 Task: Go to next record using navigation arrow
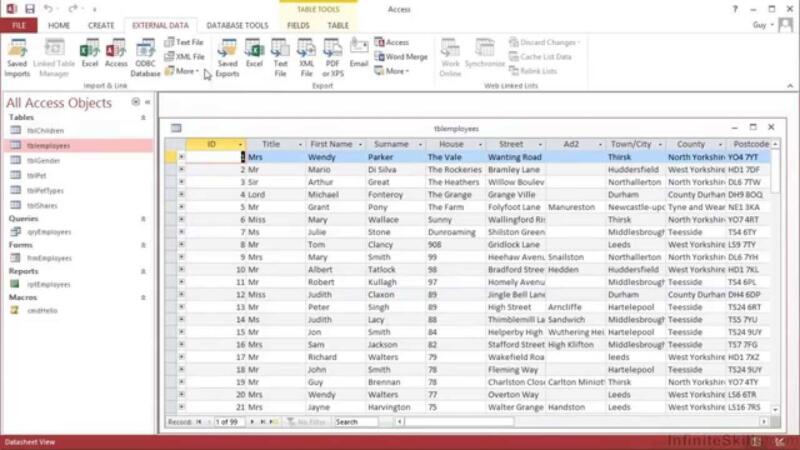coord(251,422)
